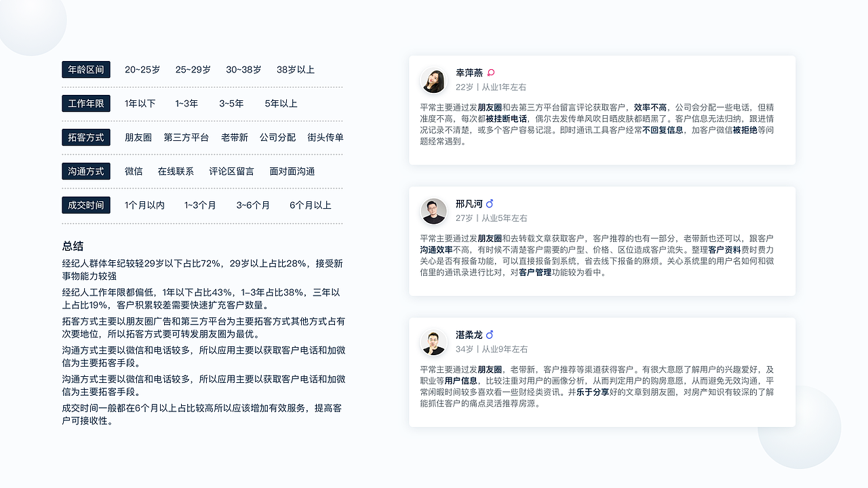Click the 工作年限 category label
The width and height of the screenshot is (868, 488).
[x=85, y=103]
